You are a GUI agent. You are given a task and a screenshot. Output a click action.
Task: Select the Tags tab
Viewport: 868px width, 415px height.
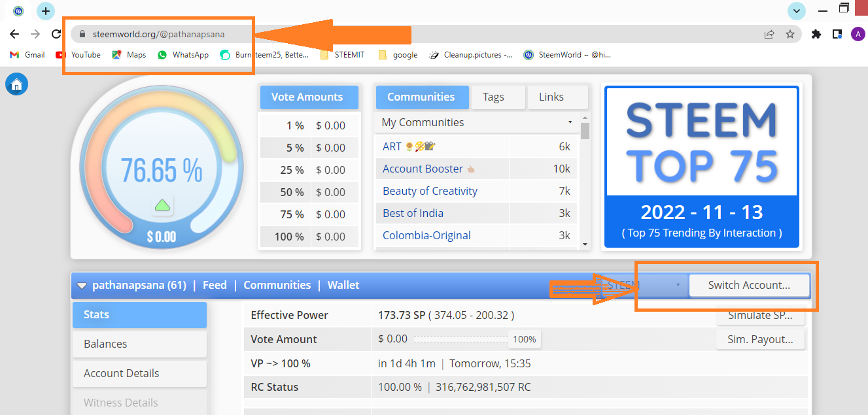(498, 97)
